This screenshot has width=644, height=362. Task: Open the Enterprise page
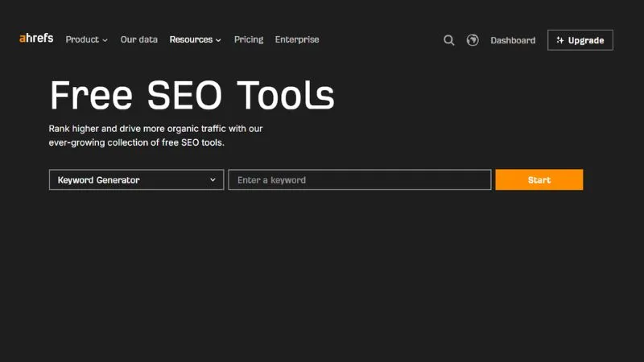pos(297,39)
